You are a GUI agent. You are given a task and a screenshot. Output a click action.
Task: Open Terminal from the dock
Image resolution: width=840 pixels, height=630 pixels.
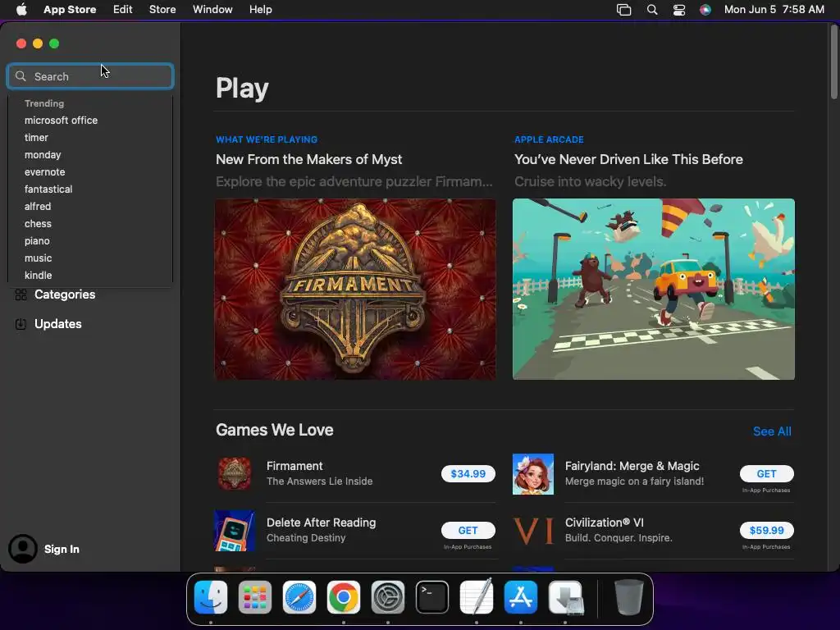point(432,597)
